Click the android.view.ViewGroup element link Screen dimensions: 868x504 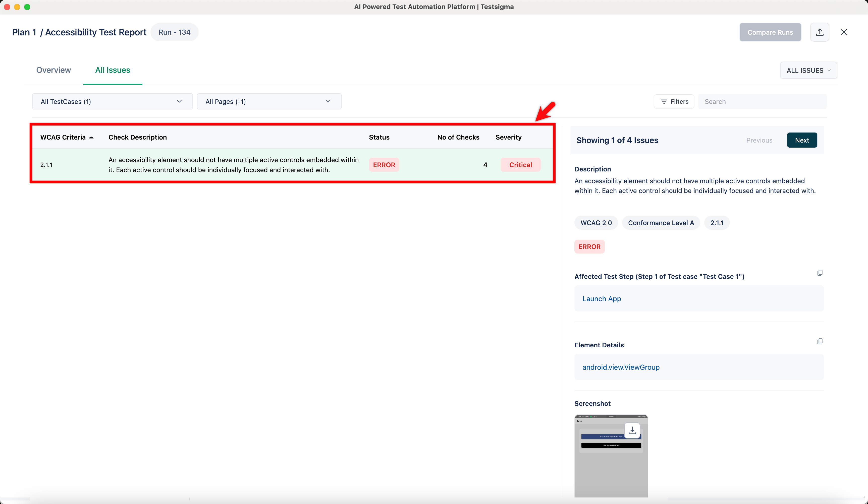coord(621,367)
